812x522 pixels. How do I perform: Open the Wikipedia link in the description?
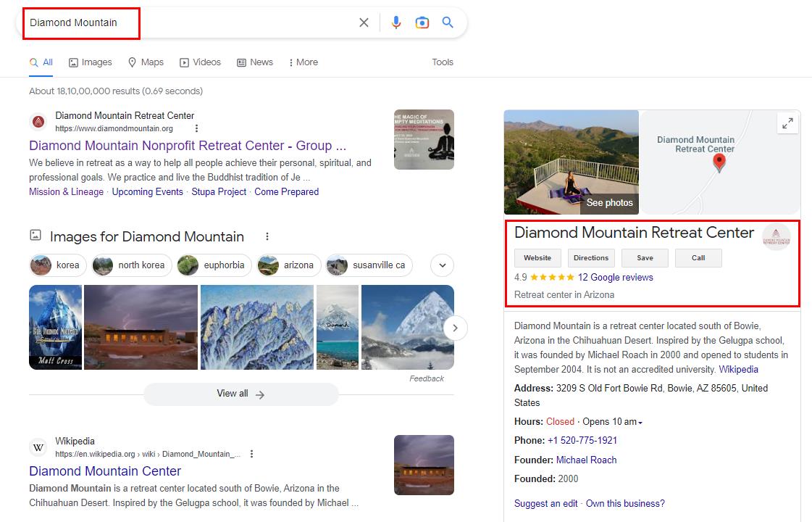point(738,370)
